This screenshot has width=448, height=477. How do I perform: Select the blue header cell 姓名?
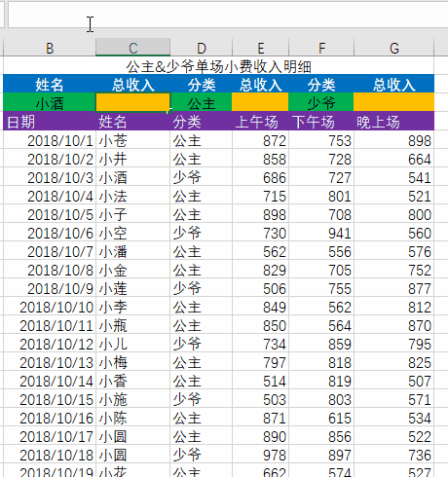[50, 84]
